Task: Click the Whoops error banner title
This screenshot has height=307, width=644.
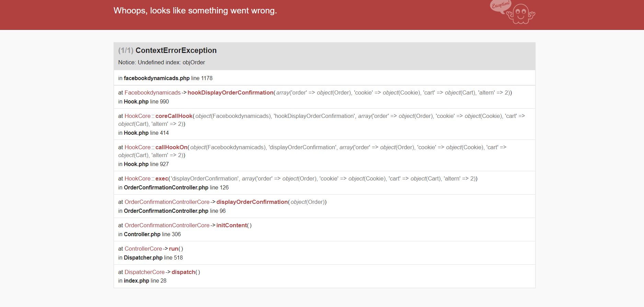Action: click(195, 11)
